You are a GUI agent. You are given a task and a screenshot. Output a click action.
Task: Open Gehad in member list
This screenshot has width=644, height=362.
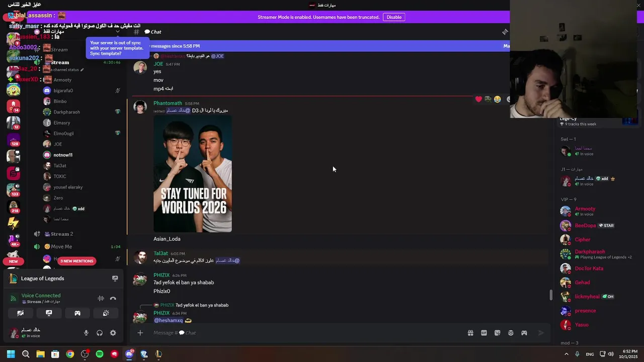tap(582, 283)
